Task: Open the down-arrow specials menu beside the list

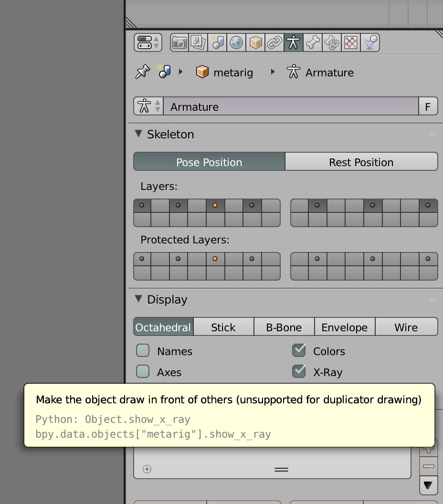Action: pyautogui.click(x=429, y=485)
